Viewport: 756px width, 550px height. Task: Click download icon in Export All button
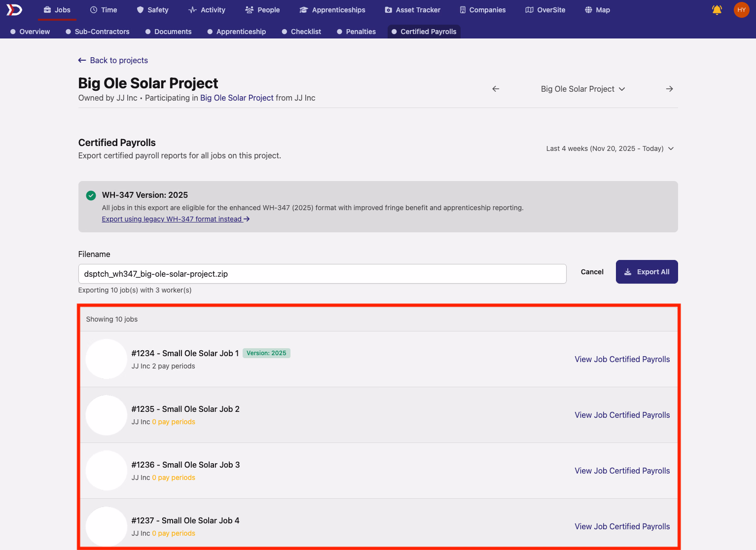628,272
